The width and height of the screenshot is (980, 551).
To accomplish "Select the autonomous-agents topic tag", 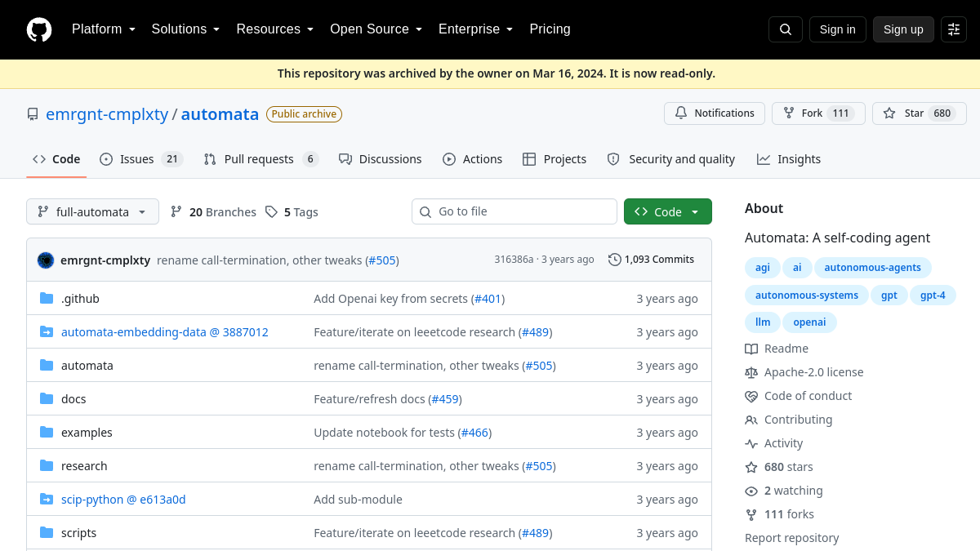I will [872, 268].
